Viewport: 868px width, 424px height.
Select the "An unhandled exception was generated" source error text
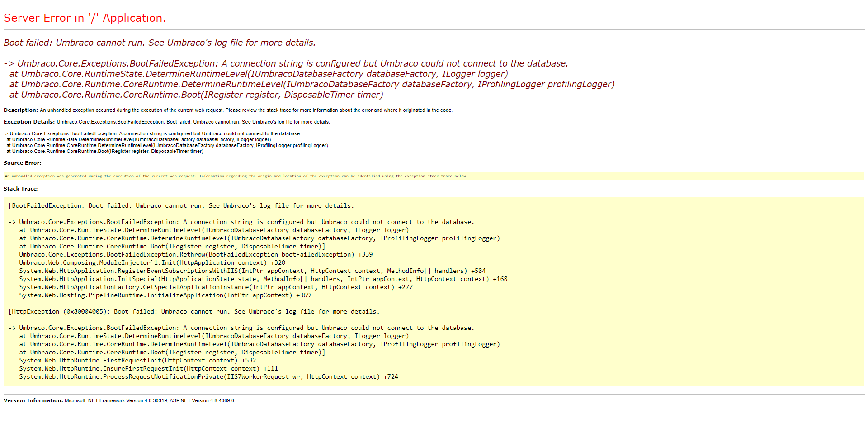[236, 176]
